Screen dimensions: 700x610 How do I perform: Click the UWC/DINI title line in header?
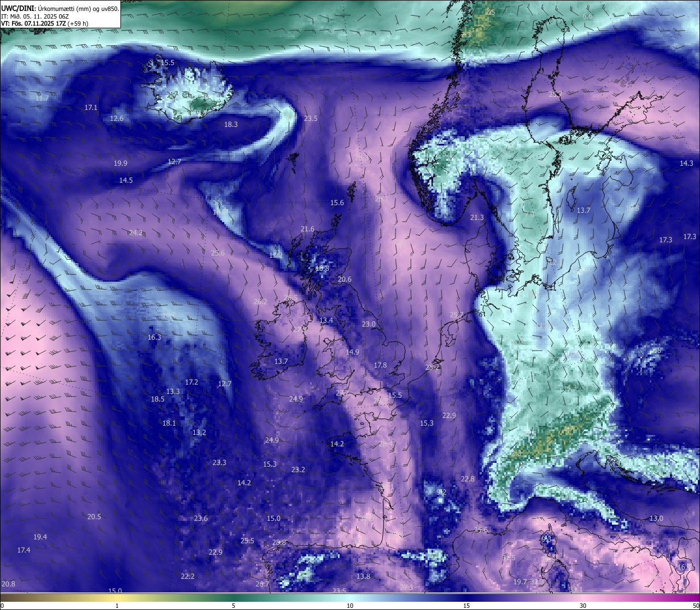(x=60, y=8)
